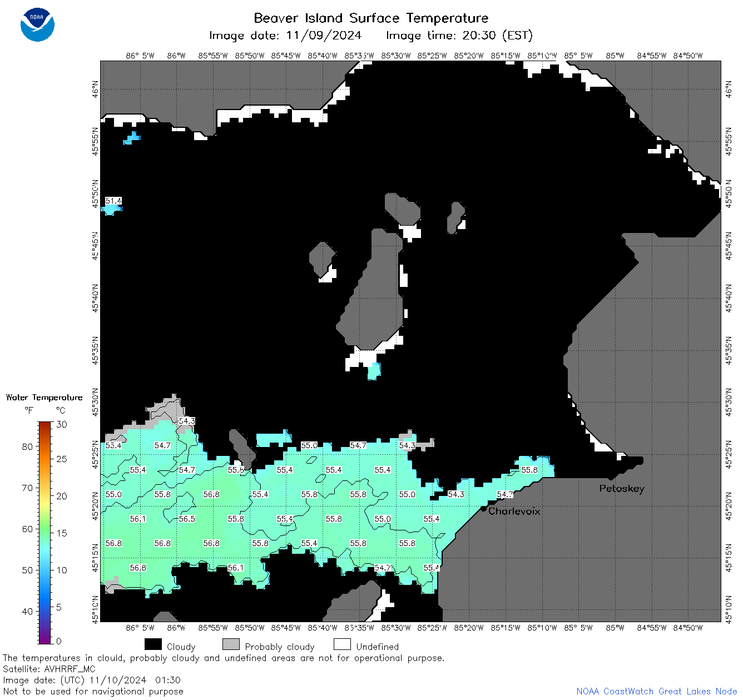743x700 pixels.
Task: Click the Charlevoix city marker dot
Action: click(483, 509)
